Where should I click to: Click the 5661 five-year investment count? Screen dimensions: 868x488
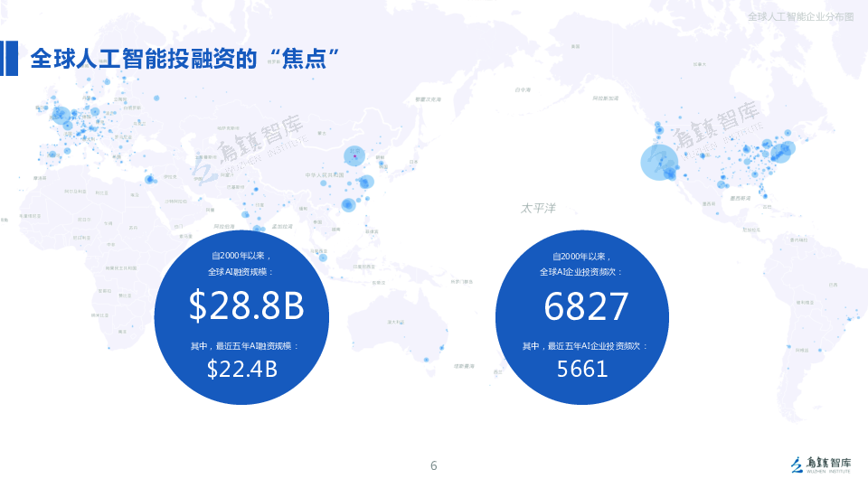(x=581, y=369)
